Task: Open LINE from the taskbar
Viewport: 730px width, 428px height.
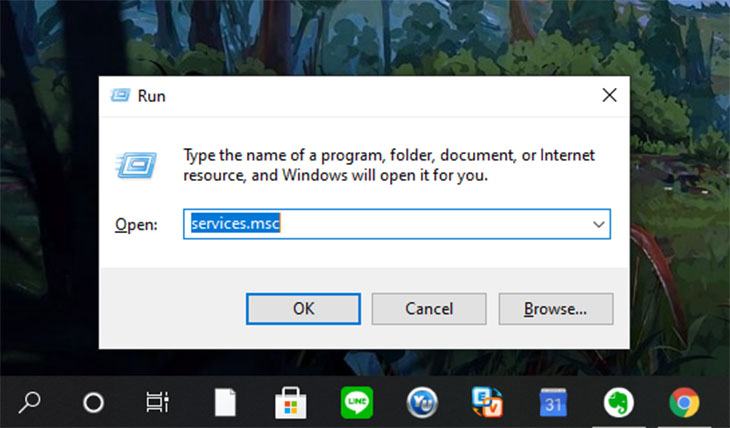Action: [x=357, y=402]
